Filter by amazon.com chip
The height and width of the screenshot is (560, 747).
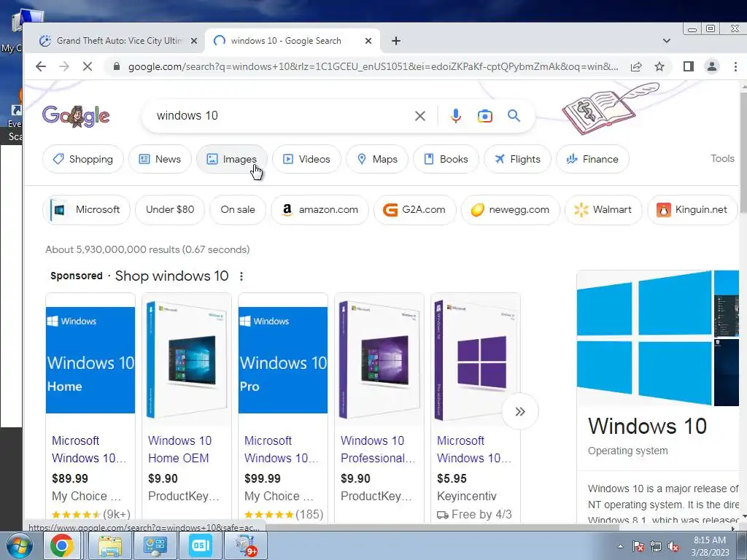(x=320, y=209)
